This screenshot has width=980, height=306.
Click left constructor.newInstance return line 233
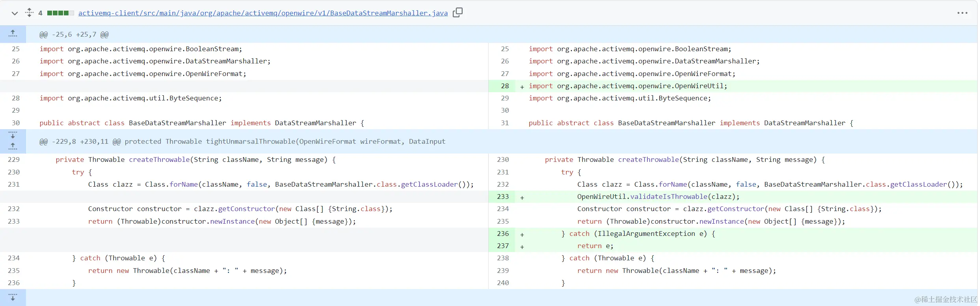click(222, 221)
